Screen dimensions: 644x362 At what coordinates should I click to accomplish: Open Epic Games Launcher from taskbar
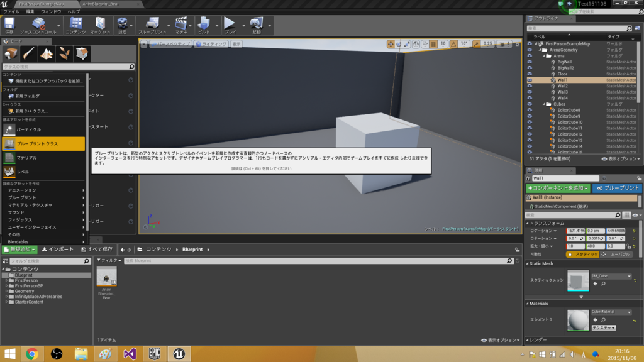coord(155,353)
